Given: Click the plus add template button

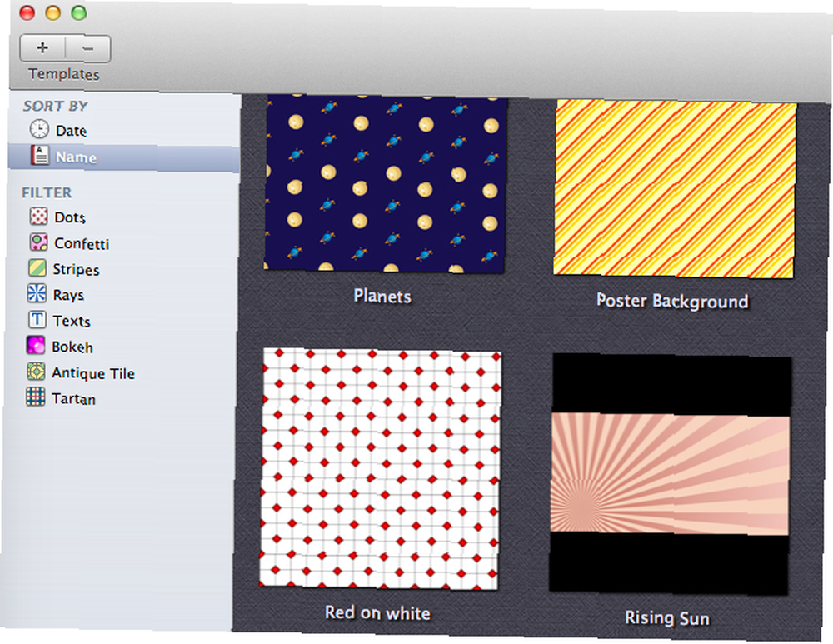Looking at the screenshot, I should coord(42,48).
